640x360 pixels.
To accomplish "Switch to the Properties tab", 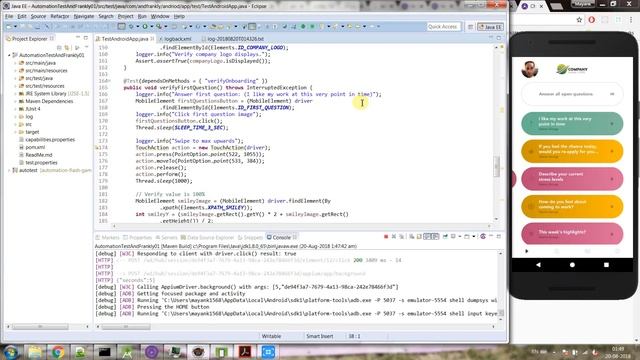I will coord(138,237).
